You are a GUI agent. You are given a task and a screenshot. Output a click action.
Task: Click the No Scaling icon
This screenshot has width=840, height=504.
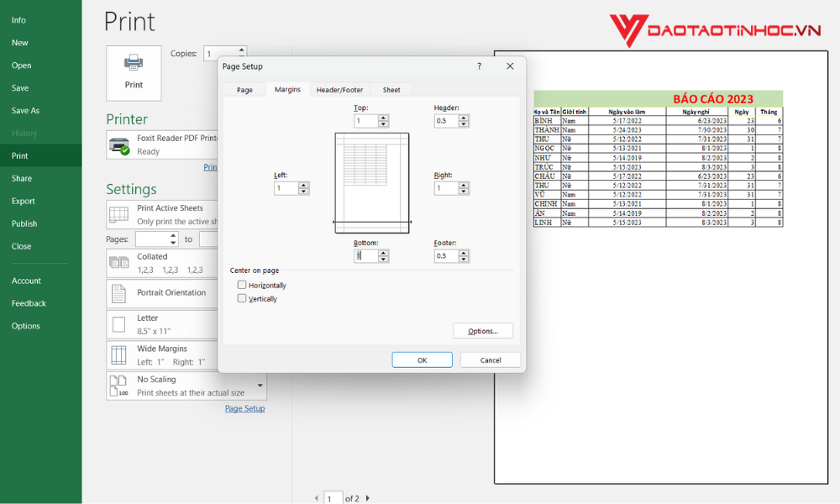coord(118,385)
